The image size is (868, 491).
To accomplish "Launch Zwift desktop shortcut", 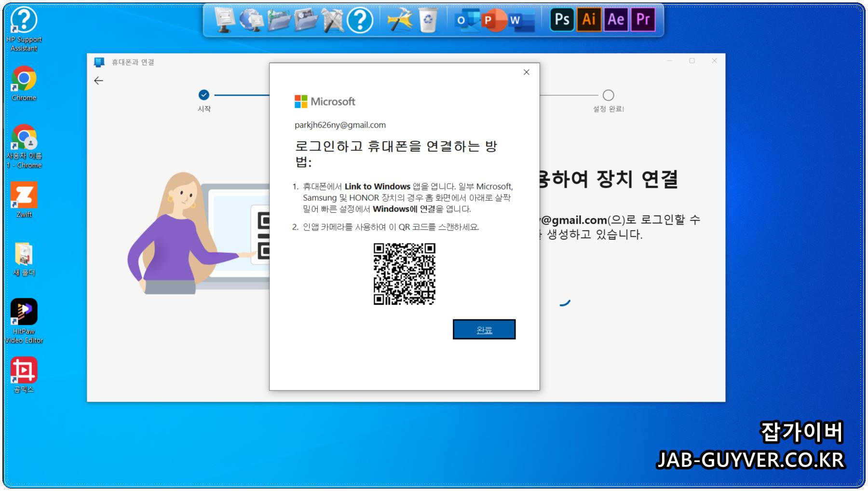I will tap(24, 200).
